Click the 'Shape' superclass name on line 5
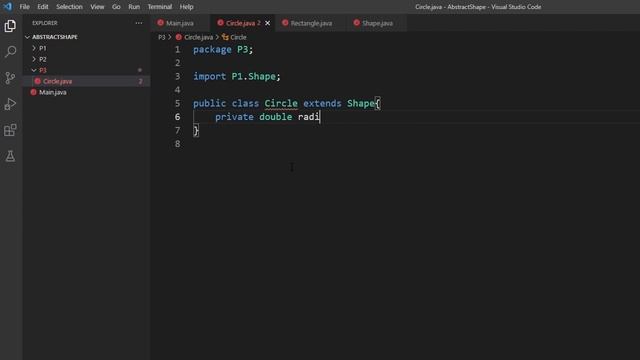The image size is (640, 360). 361,103
